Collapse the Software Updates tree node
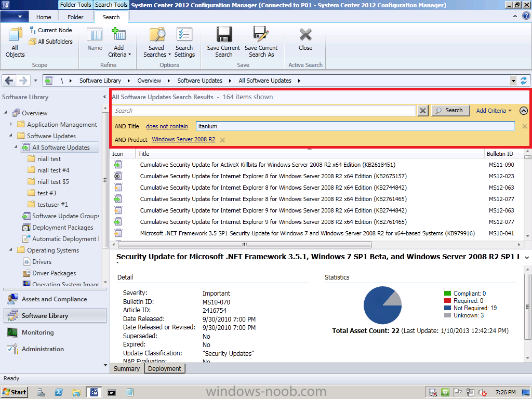532x399 pixels. click(x=10, y=136)
